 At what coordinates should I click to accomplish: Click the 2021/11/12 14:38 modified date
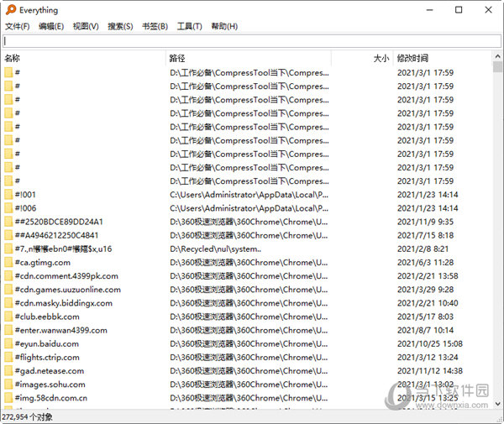click(x=430, y=370)
